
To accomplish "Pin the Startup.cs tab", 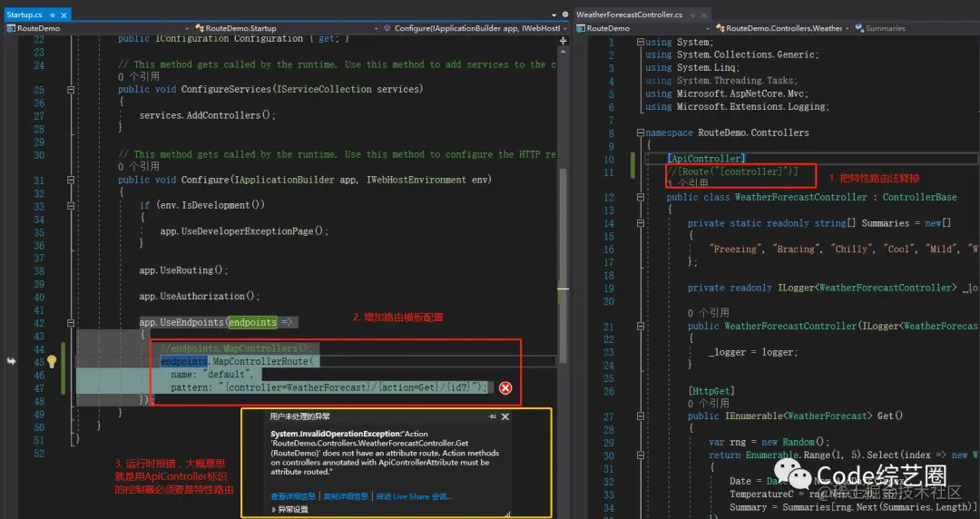I will [x=53, y=15].
